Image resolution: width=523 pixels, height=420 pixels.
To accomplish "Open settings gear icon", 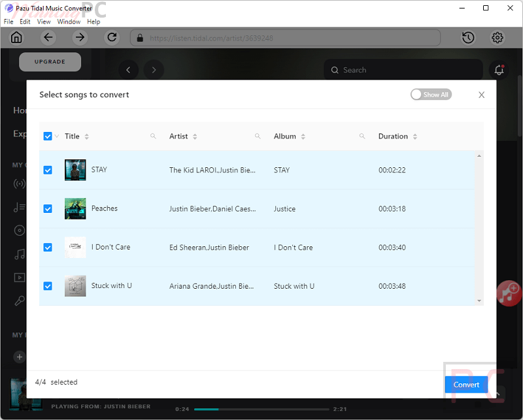I will click(x=498, y=38).
